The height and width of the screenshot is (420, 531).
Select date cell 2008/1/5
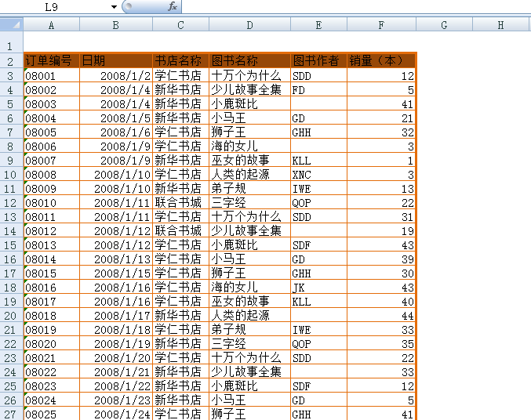tap(116, 118)
